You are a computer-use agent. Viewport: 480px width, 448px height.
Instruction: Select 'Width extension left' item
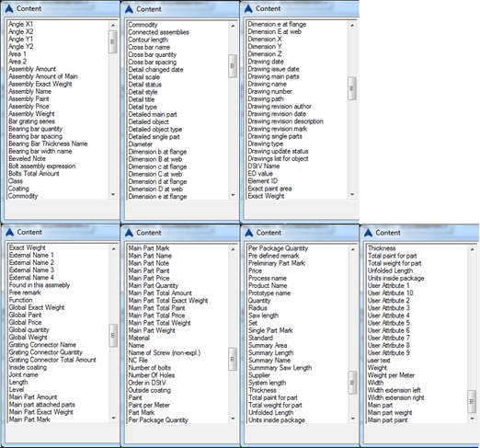coord(394,390)
